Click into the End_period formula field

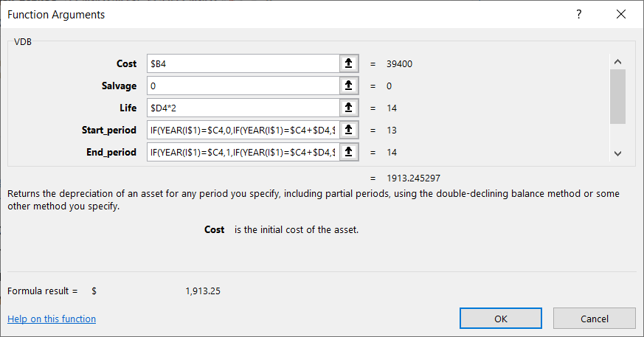(243, 153)
